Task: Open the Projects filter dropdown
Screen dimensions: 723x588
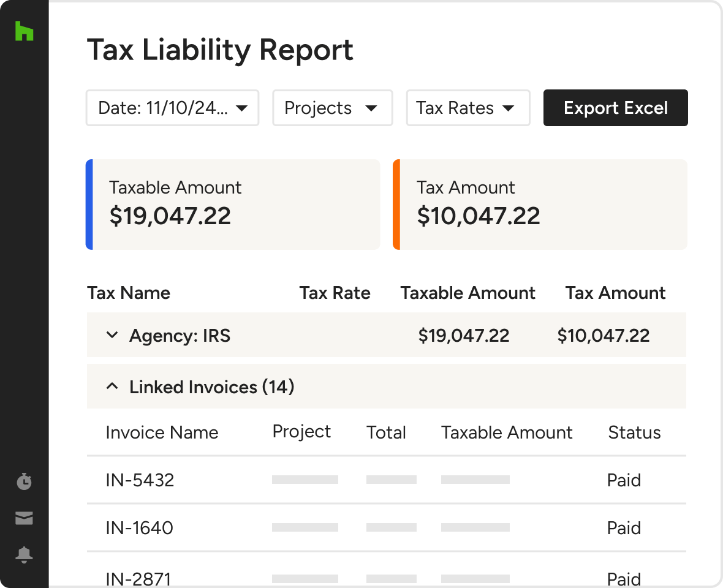Action: [x=332, y=108]
